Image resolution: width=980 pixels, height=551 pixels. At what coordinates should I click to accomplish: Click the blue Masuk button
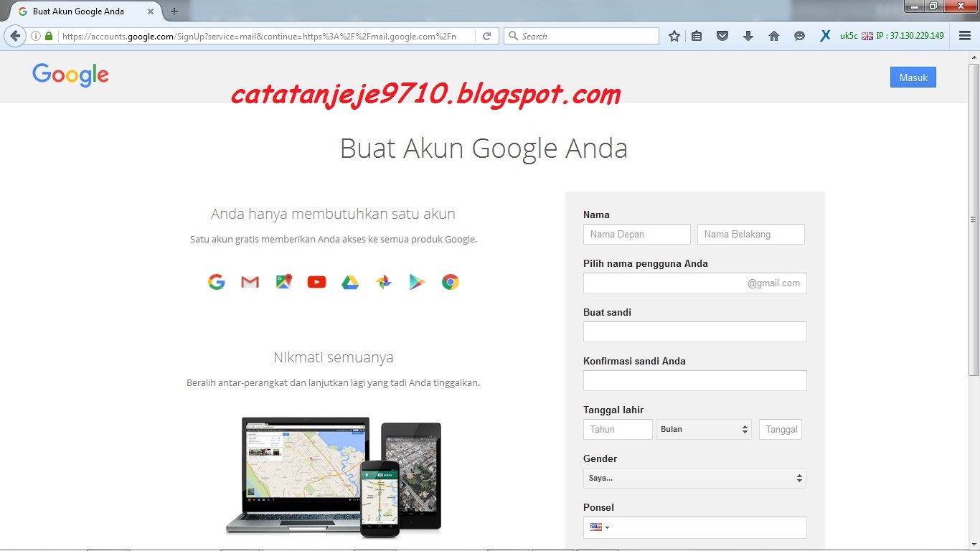(913, 77)
